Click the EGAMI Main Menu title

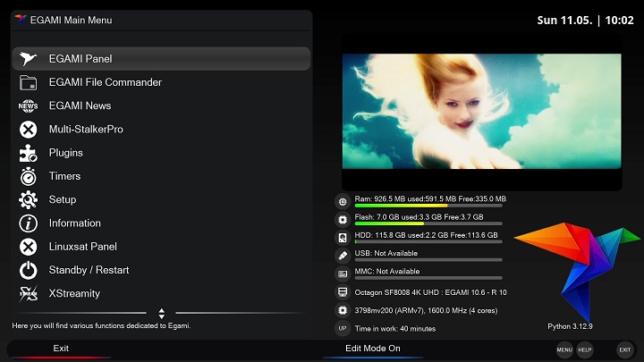coord(71,20)
